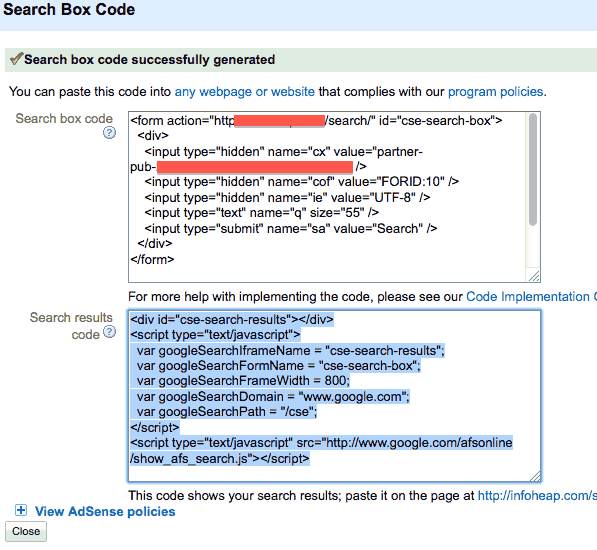Viewport: 597px width, 550px height.
Task: Click the line with name="sa" value="Search"
Action: tap(291, 229)
